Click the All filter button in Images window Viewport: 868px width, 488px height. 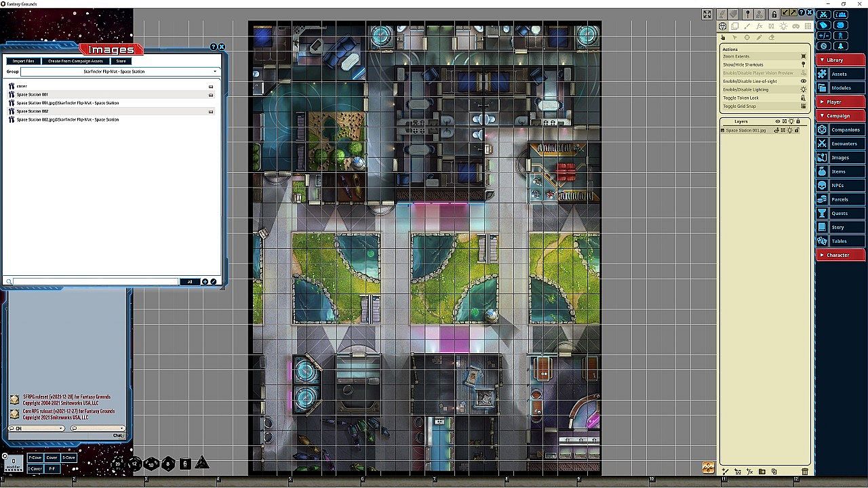(190, 282)
